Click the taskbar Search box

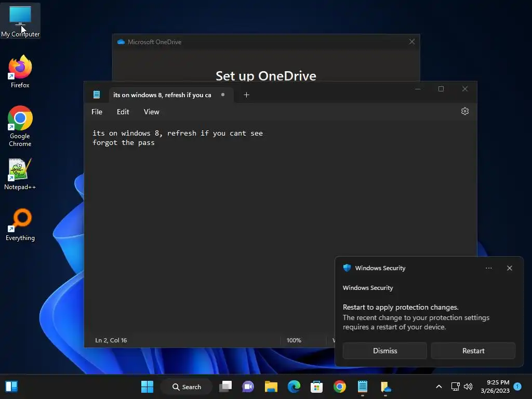[187, 387]
